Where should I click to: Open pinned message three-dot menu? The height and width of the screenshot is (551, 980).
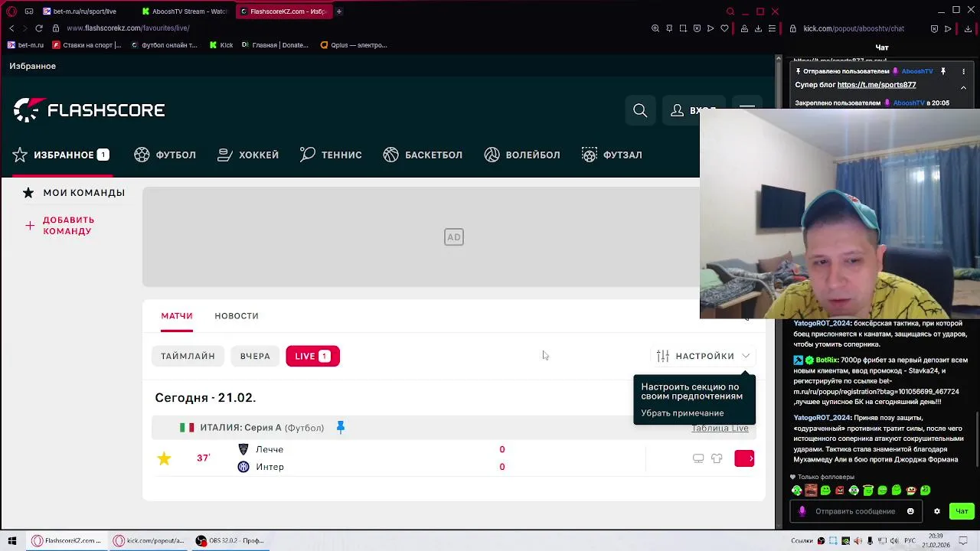pyautogui.click(x=963, y=71)
